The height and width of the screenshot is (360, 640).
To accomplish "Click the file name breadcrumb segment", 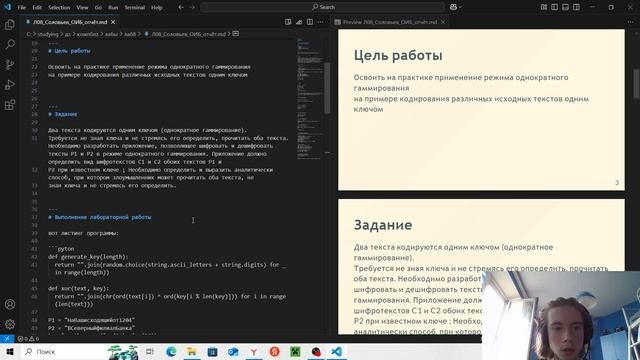I will pyautogui.click(x=189, y=34).
